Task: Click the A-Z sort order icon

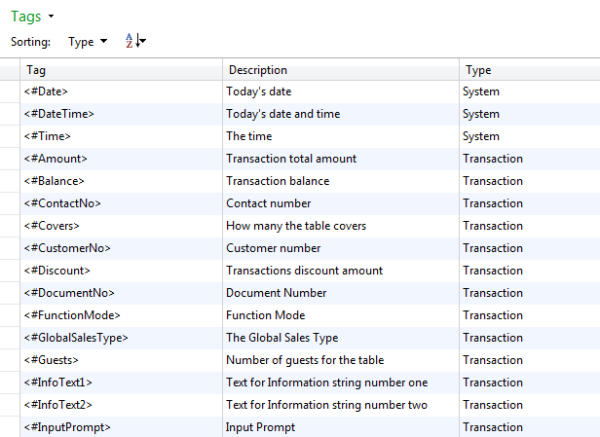Action: 134,42
